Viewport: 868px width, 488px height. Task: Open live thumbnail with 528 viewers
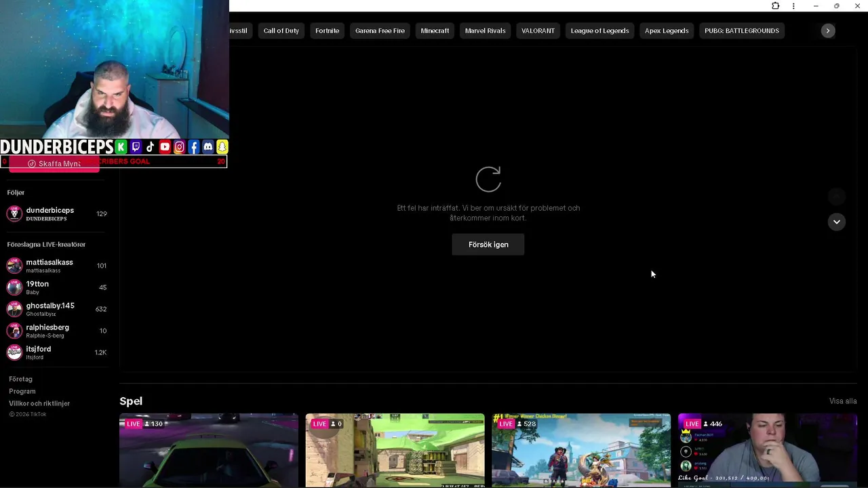(x=581, y=450)
